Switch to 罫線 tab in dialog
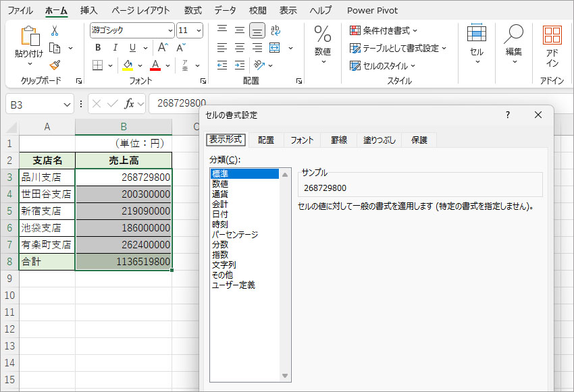Image resolution: width=574 pixels, height=392 pixels. coord(339,140)
